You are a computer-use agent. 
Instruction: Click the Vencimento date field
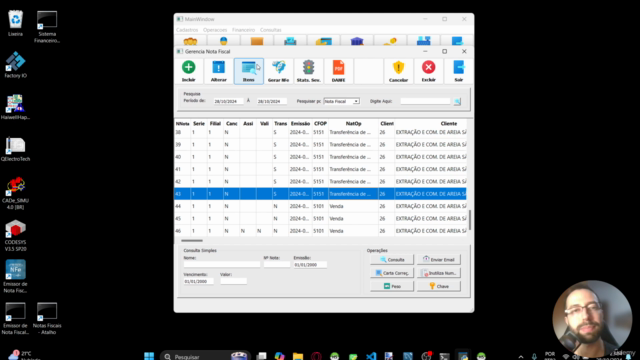pos(198,281)
